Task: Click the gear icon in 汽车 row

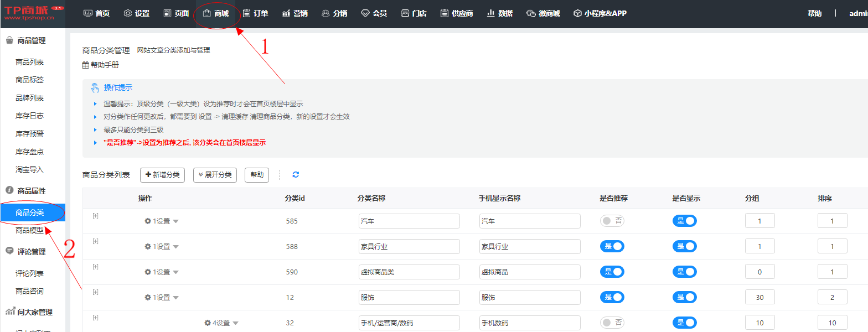Action: pos(148,221)
